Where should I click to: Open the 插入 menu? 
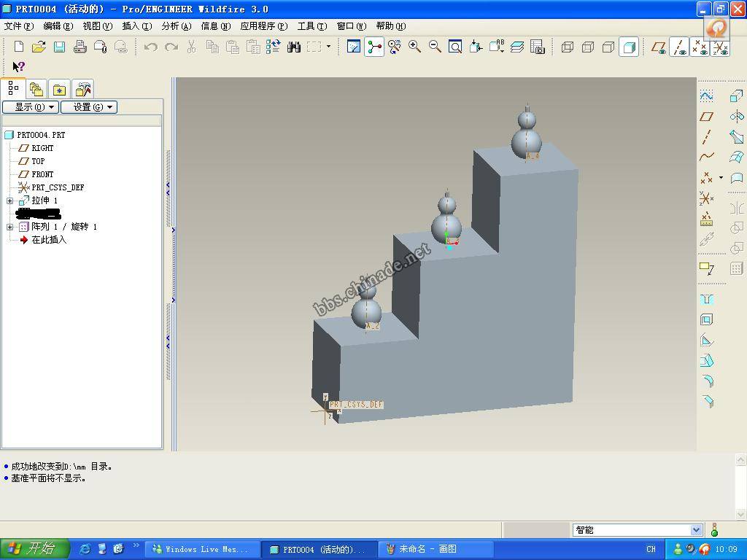point(136,26)
